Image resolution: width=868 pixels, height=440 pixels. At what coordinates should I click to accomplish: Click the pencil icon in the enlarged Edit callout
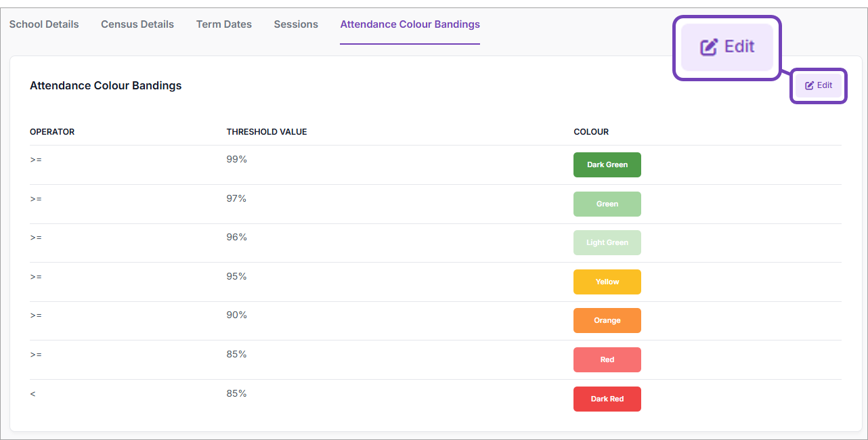click(x=708, y=47)
